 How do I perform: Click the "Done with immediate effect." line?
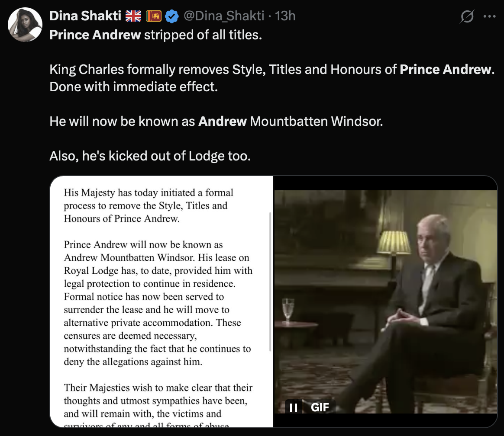(x=133, y=87)
